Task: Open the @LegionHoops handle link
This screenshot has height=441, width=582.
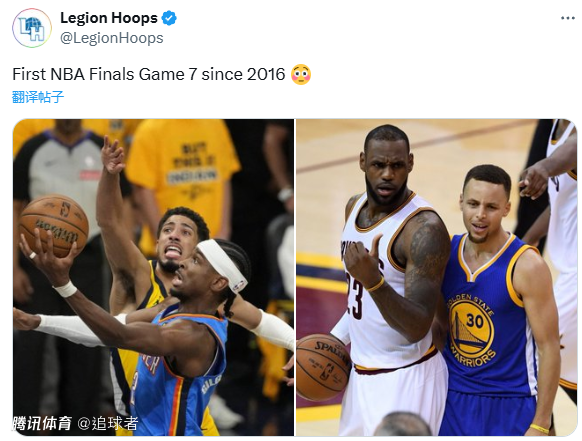Action: pyautogui.click(x=111, y=38)
